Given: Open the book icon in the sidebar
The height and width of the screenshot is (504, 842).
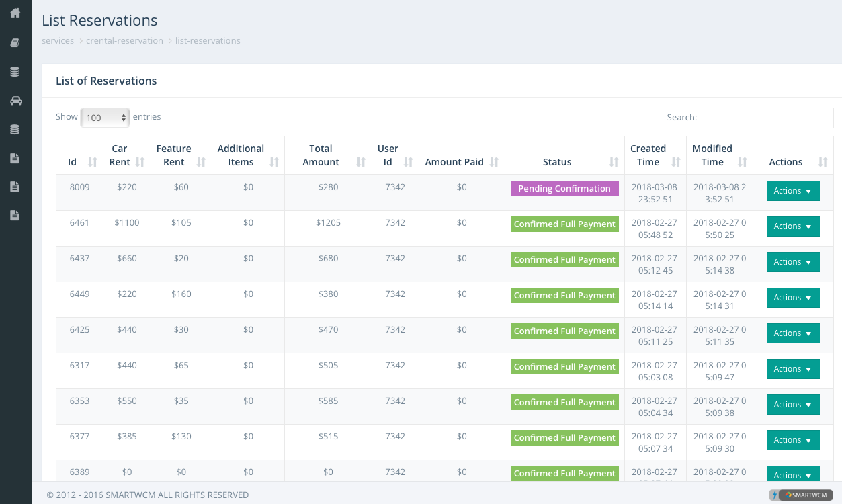Looking at the screenshot, I should point(15,42).
